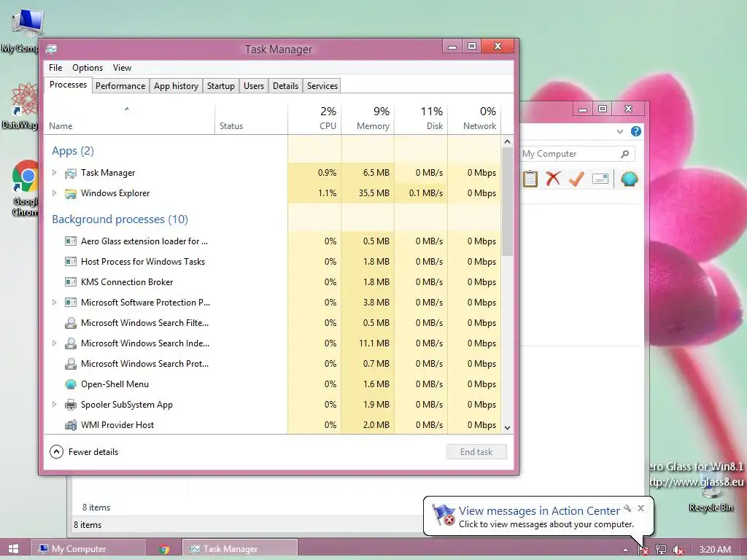Click the Spooler SubSystem App printer icon
Image resolution: width=747 pixels, height=560 pixels.
coord(71,405)
